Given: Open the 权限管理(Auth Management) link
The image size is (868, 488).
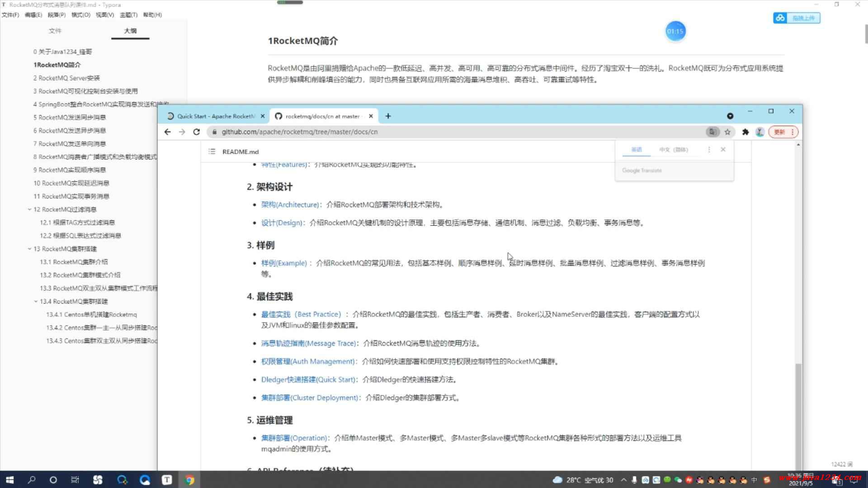Looking at the screenshot, I should point(308,361).
